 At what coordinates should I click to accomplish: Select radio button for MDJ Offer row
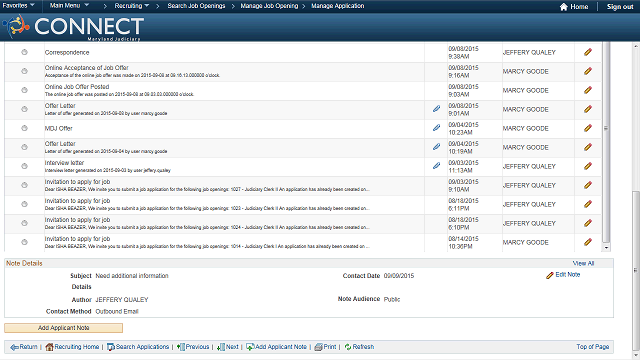click(x=24, y=128)
